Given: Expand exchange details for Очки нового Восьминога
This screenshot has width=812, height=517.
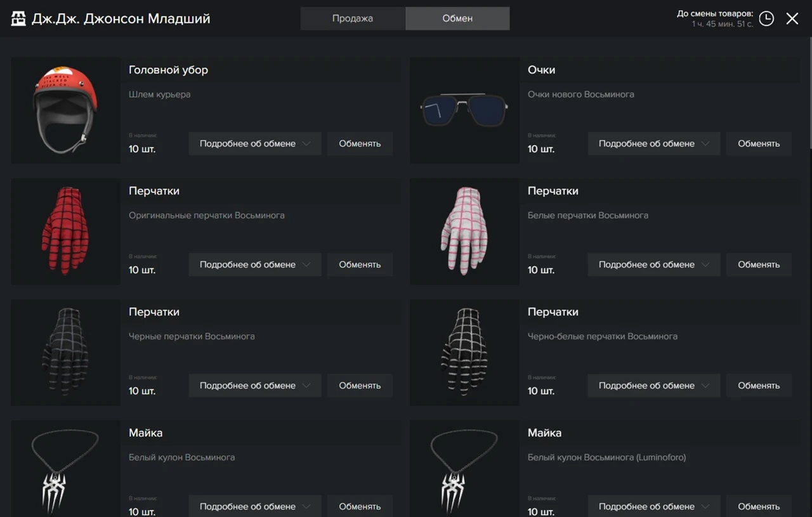Looking at the screenshot, I should [x=653, y=143].
